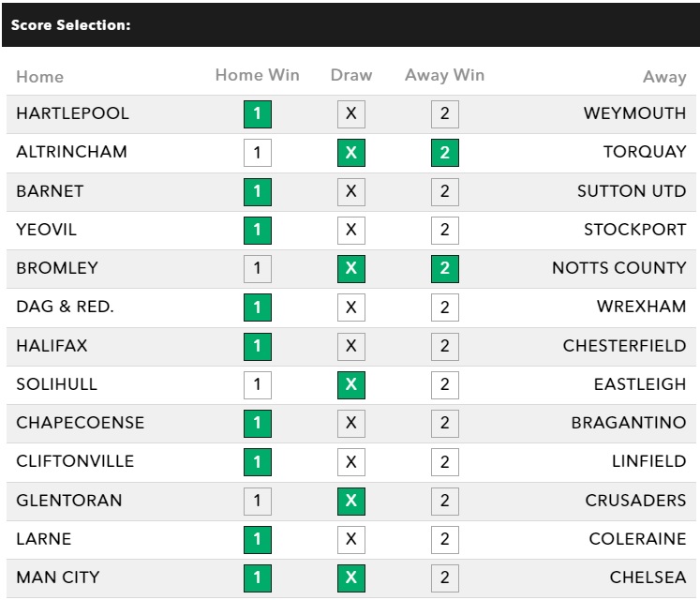Select Chelsea away win against Man City

[x=445, y=577]
